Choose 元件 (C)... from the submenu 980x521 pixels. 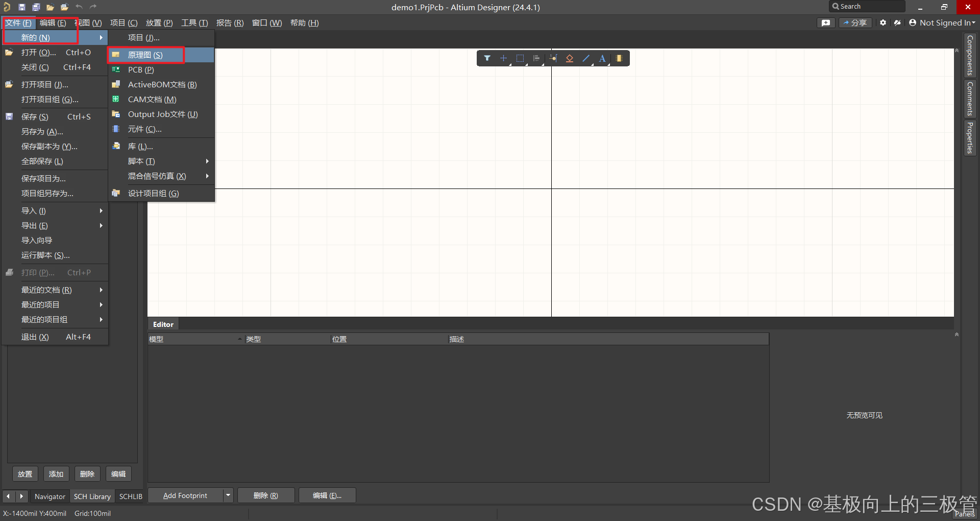click(x=161, y=129)
